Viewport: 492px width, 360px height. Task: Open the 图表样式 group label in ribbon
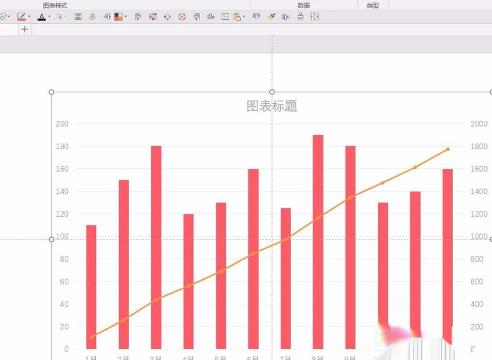(55, 5)
